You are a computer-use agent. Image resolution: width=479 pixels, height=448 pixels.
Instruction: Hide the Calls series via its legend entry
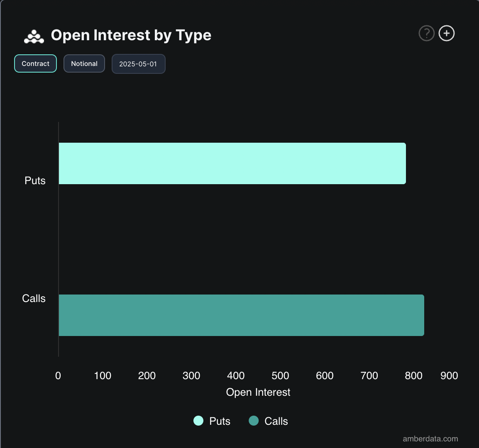coord(269,421)
